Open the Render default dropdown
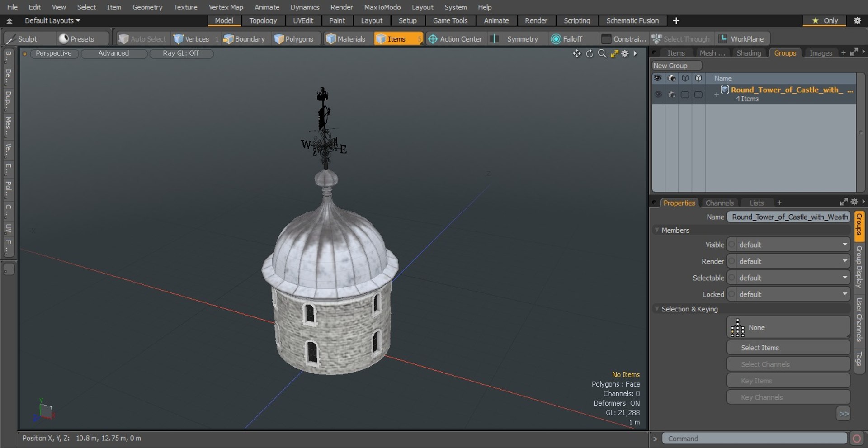The width and height of the screenshot is (868, 448). tap(793, 261)
